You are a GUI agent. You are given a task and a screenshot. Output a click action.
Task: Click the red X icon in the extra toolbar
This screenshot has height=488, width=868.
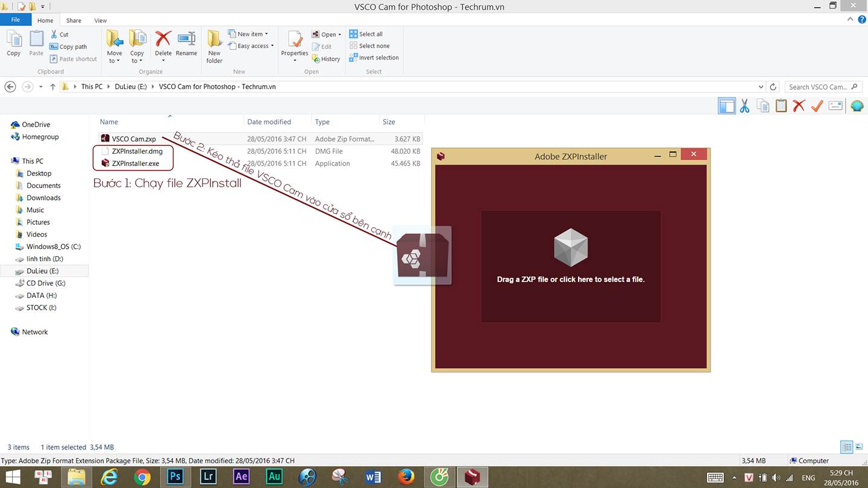tap(799, 106)
